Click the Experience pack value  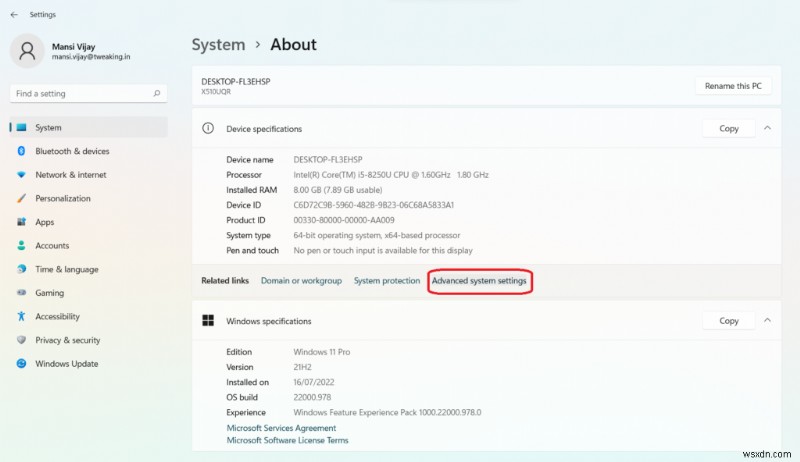point(387,413)
